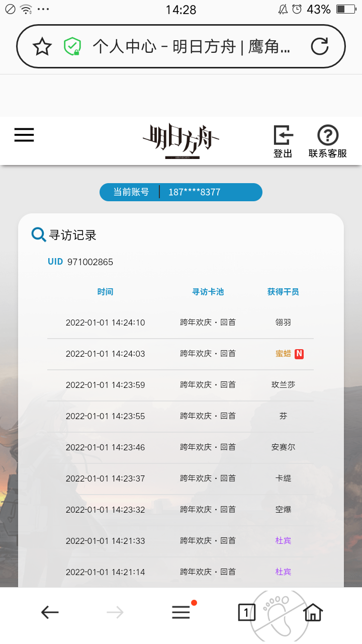Log out with 登出 icon
Viewport: 362px width, 644px height.
click(x=283, y=141)
